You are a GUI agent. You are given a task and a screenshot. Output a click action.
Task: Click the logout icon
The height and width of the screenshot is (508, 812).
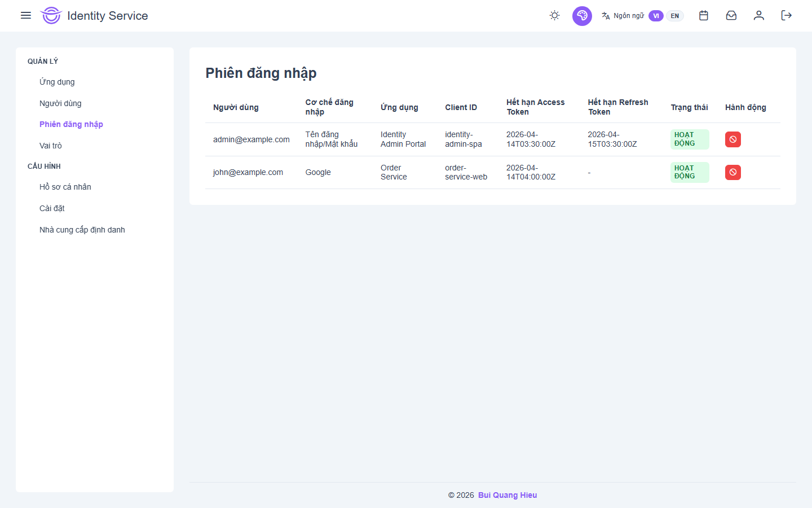coord(786,15)
